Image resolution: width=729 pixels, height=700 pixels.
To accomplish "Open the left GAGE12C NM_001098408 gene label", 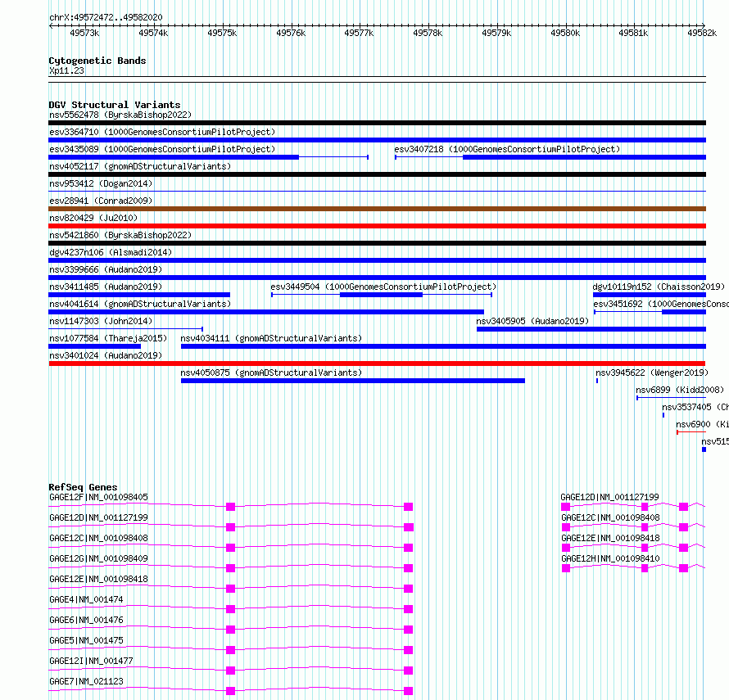I will [x=98, y=538].
